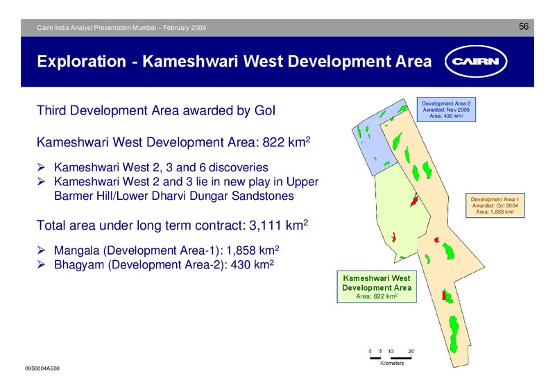Viewport: 555px width, 392px height.
Task: Click the slide number 56
Action: point(524,26)
